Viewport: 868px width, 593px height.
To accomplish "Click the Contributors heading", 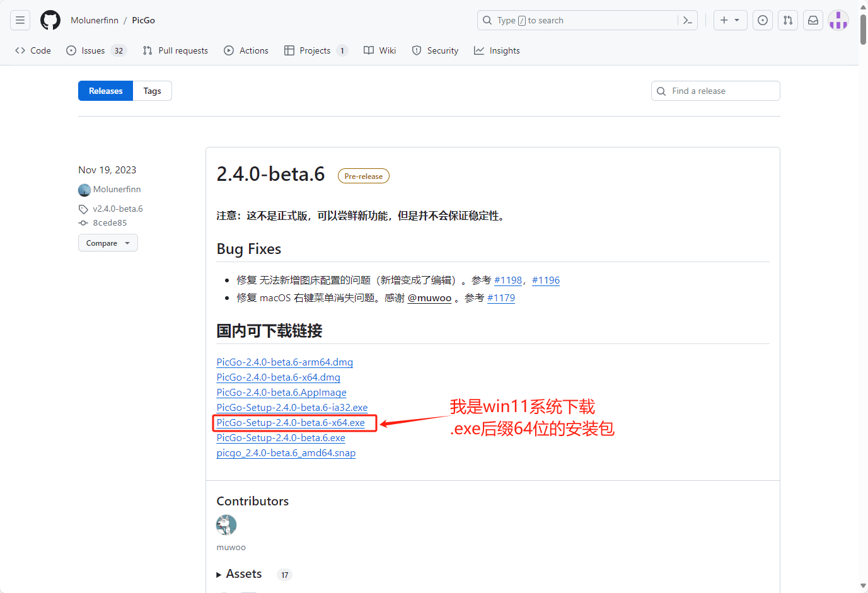I will (x=253, y=501).
